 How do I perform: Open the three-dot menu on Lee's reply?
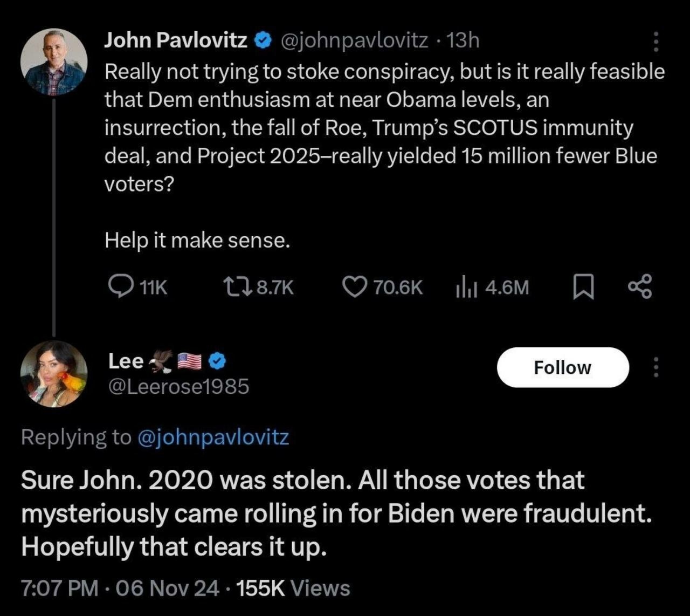[x=657, y=367]
